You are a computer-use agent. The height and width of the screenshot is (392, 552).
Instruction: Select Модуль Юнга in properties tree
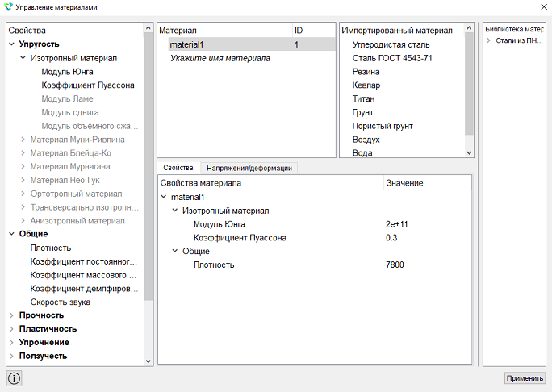[x=67, y=72]
